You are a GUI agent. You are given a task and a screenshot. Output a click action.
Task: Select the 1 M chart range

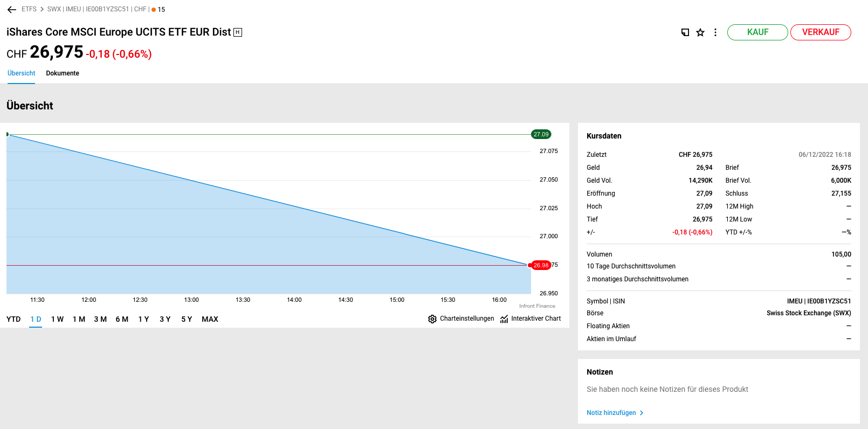[79, 319]
